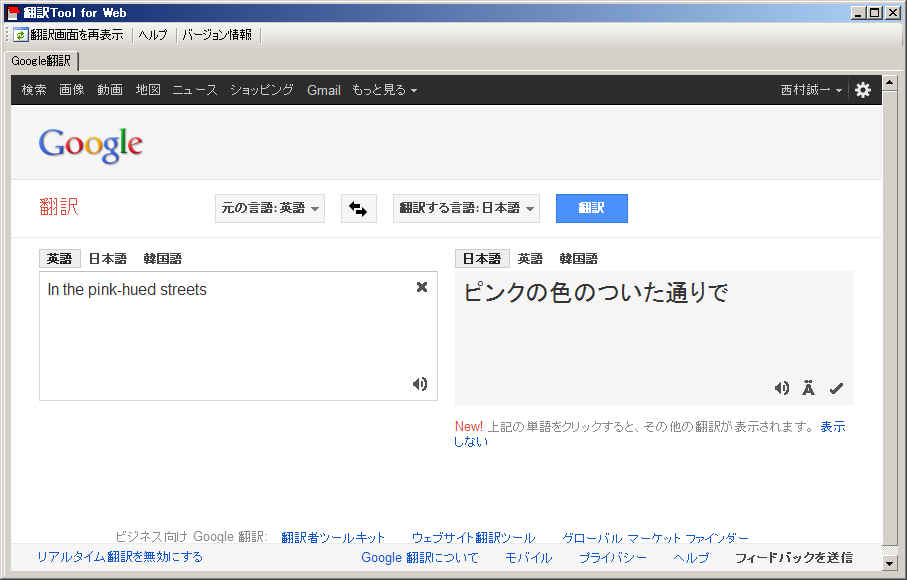
Task: Clear the source text with the X icon
Action: coord(422,287)
